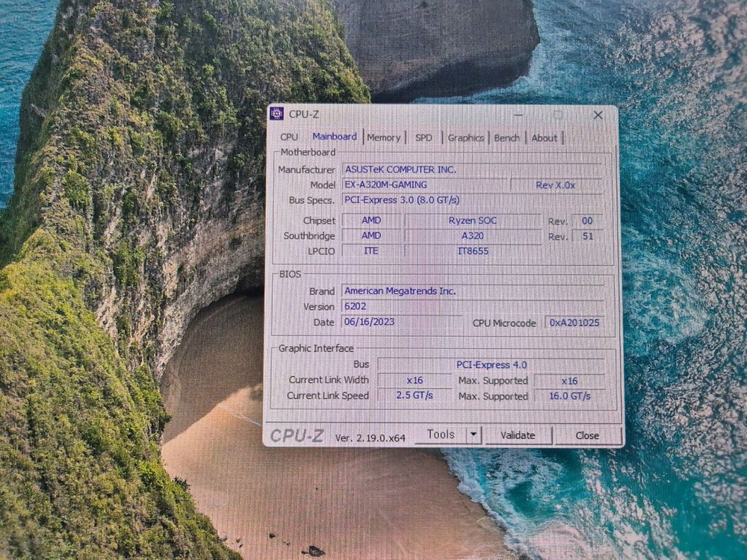Image resolution: width=747 pixels, height=560 pixels.
Task: Click the BIOS date 06/16/2023 field
Action: click(401, 322)
